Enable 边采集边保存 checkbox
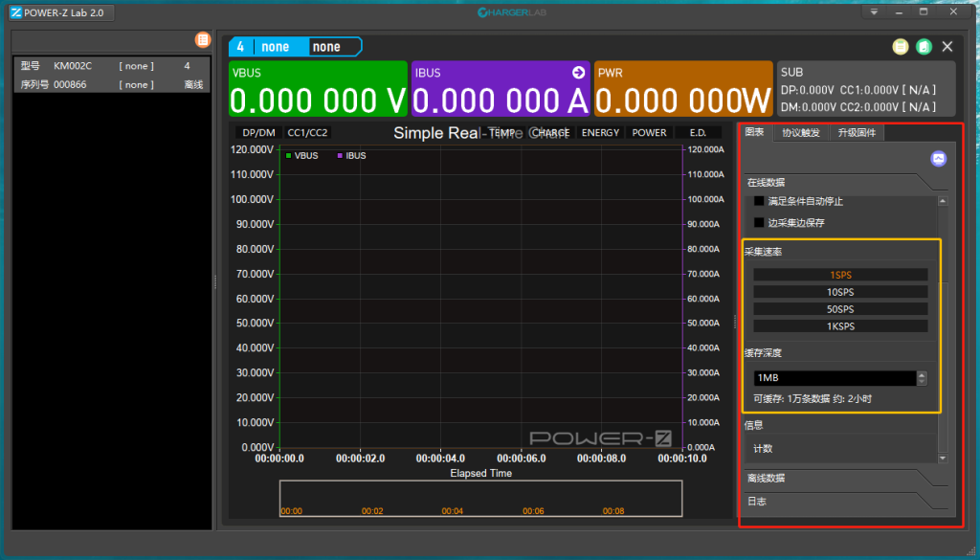The width and height of the screenshot is (980, 560). pyautogui.click(x=759, y=222)
